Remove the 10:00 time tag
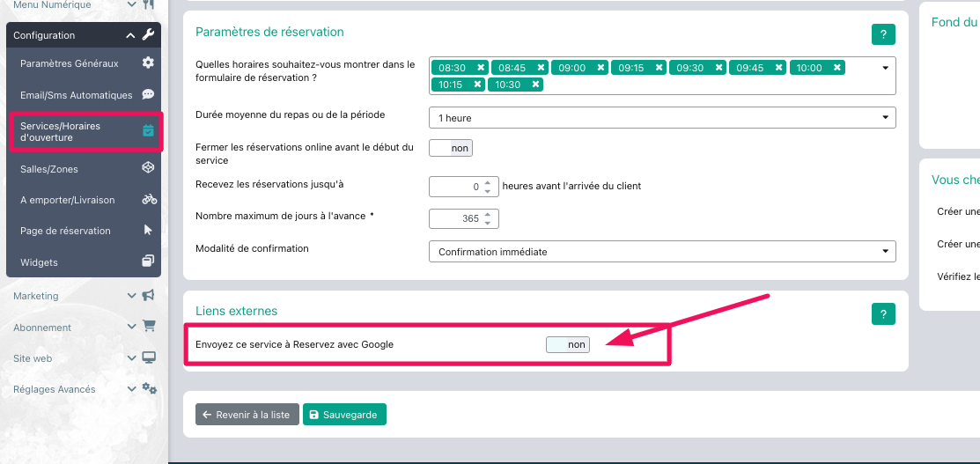980x464 pixels. pyautogui.click(x=837, y=68)
